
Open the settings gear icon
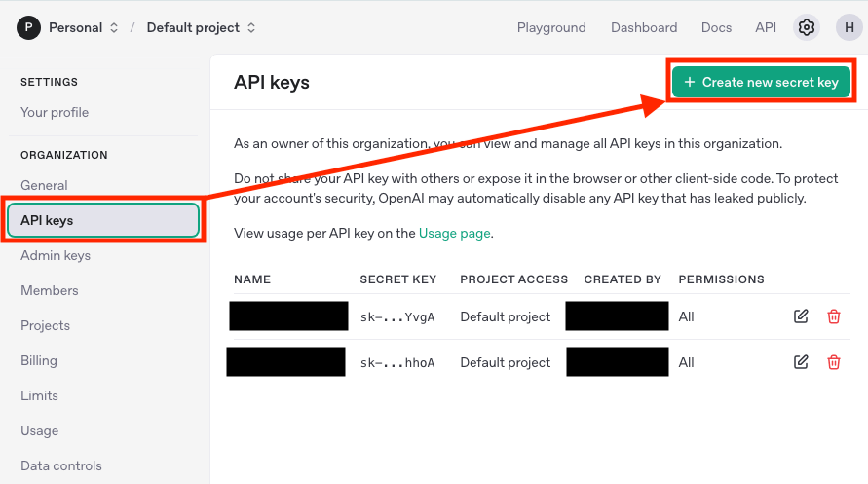pos(806,27)
